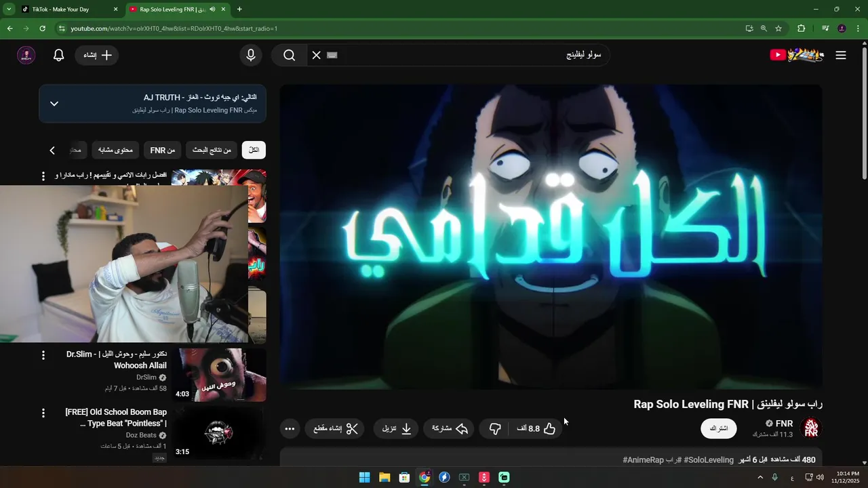Click the #SoloLeveling hashtag

click(709, 460)
